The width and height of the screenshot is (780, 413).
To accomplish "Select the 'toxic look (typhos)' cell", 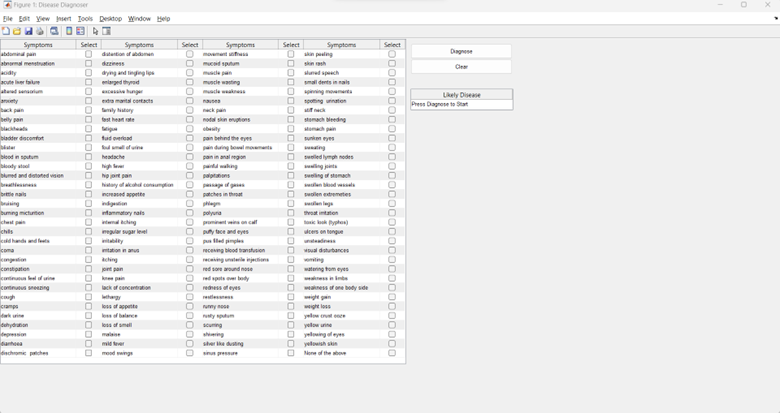I will tap(341, 222).
